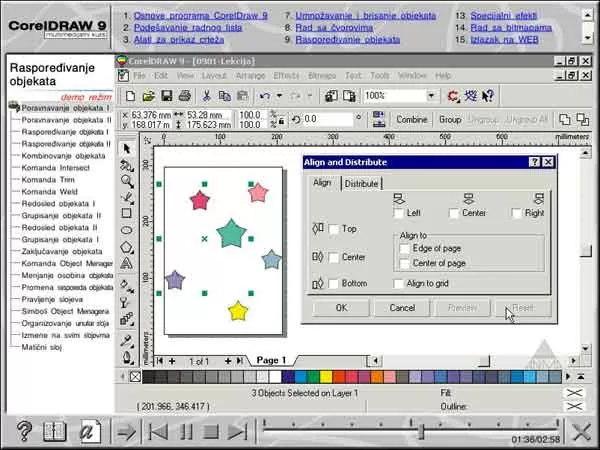Click the Open folder icon
The image size is (600, 450).
[x=148, y=96]
